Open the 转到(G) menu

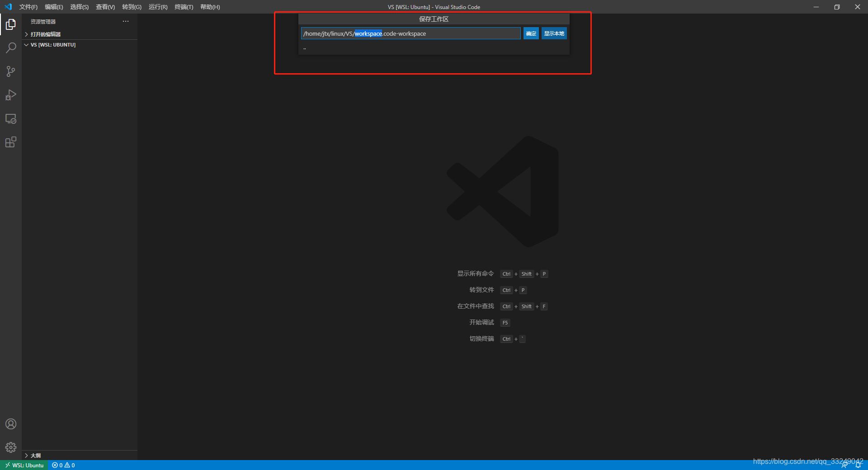point(132,7)
